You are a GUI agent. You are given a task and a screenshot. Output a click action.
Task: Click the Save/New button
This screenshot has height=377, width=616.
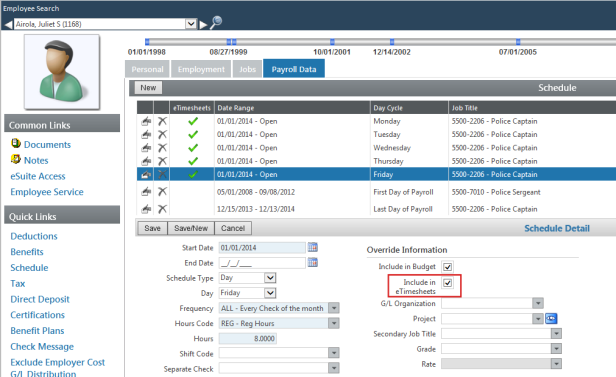pos(191,228)
